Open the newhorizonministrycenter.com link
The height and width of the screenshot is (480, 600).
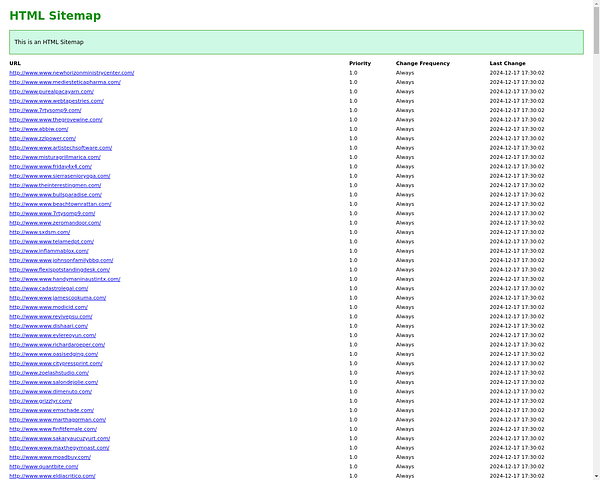pyautogui.click(x=71, y=73)
